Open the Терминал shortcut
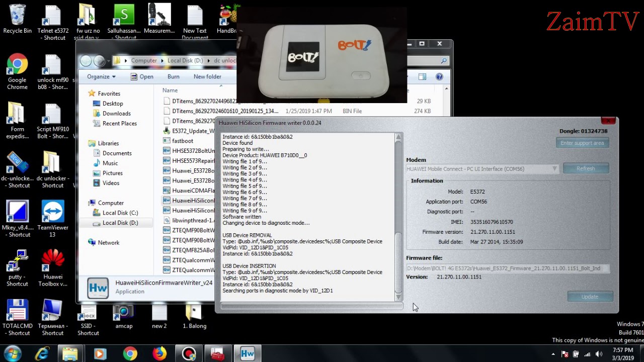The image size is (644, 362). [53, 318]
